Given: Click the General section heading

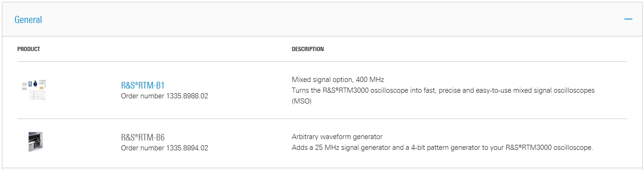Looking at the screenshot, I should tap(28, 20).
